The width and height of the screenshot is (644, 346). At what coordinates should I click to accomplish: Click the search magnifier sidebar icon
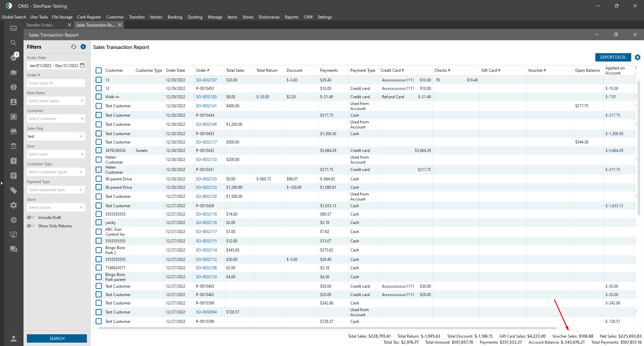coord(13,43)
